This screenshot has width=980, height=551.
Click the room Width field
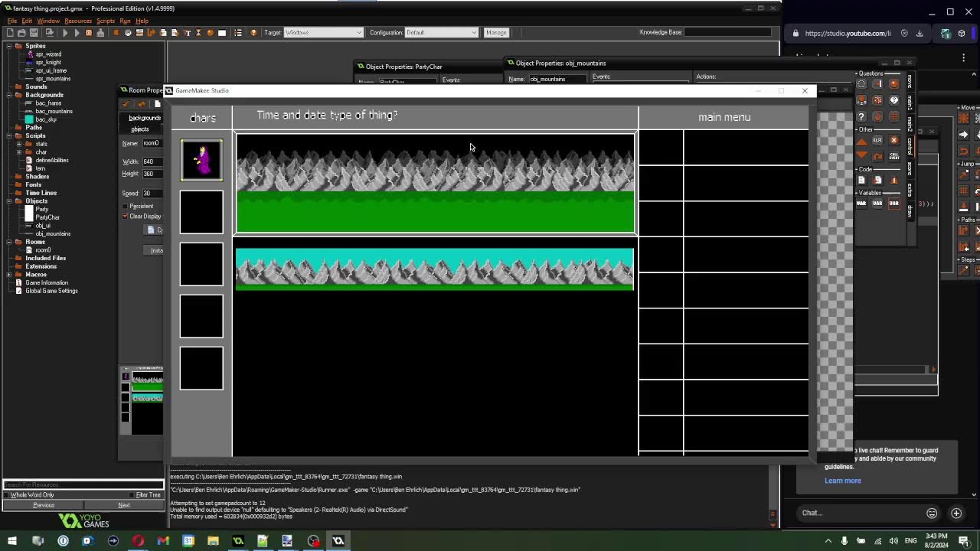[152, 161]
